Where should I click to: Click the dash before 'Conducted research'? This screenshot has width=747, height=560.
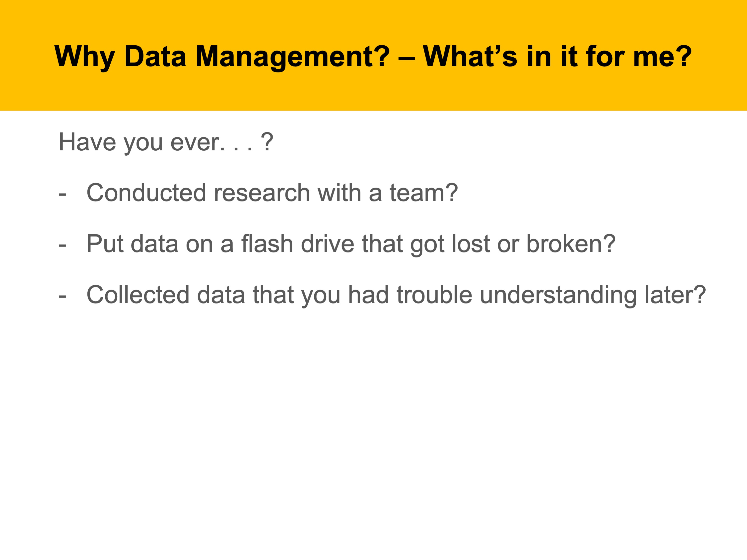pyautogui.click(x=62, y=195)
